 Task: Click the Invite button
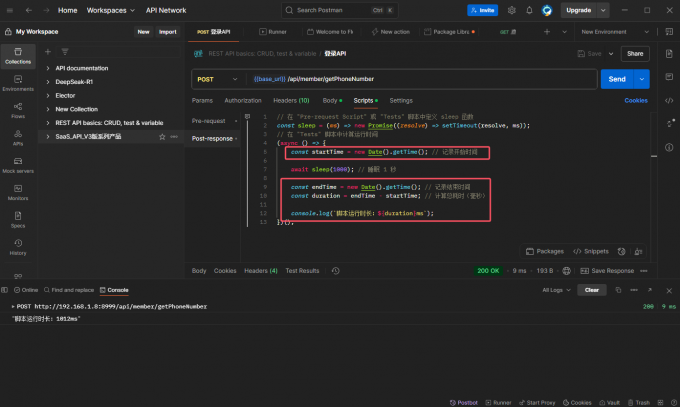point(482,10)
